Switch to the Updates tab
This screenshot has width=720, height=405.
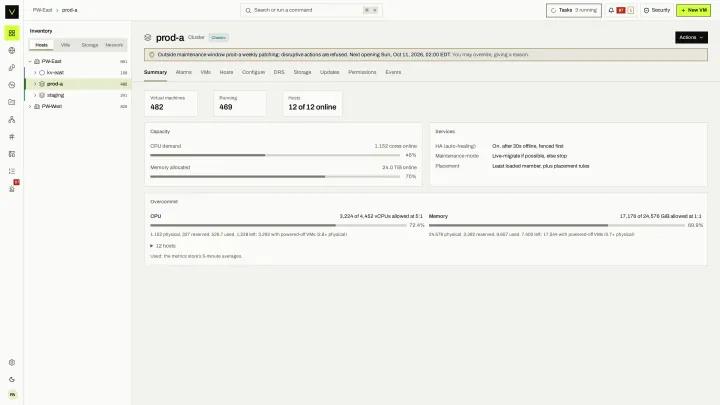coord(330,72)
